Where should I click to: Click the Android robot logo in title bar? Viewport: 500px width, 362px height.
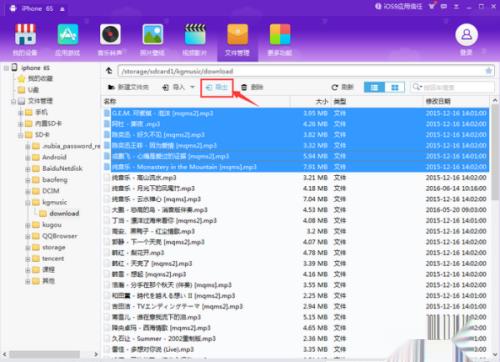[x=13, y=8]
